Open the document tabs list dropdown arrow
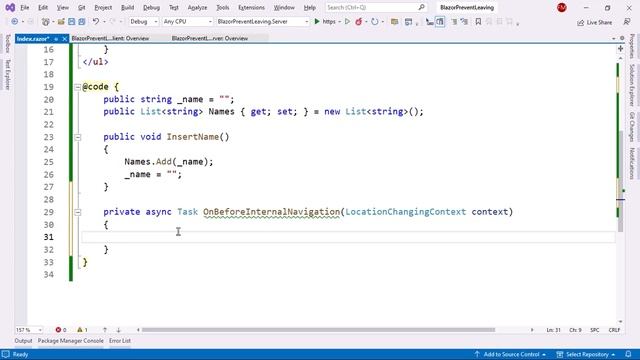640x360 pixels. pos(613,38)
